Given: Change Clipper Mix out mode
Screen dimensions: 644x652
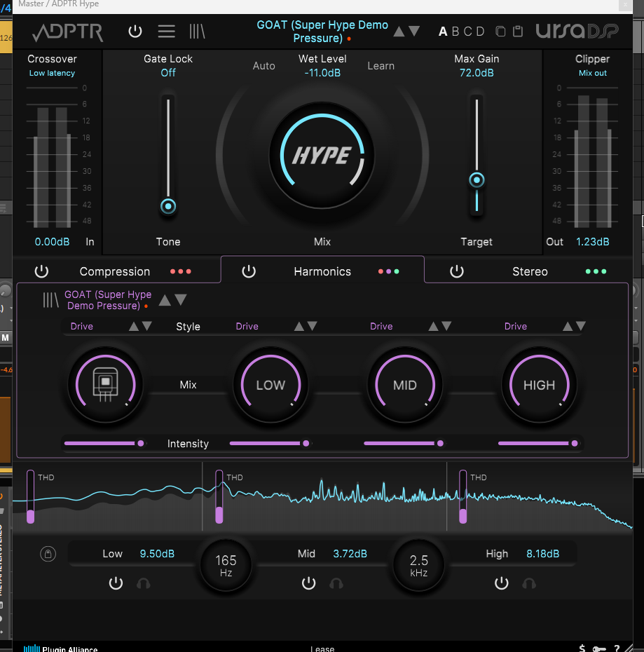Looking at the screenshot, I should pyautogui.click(x=592, y=73).
